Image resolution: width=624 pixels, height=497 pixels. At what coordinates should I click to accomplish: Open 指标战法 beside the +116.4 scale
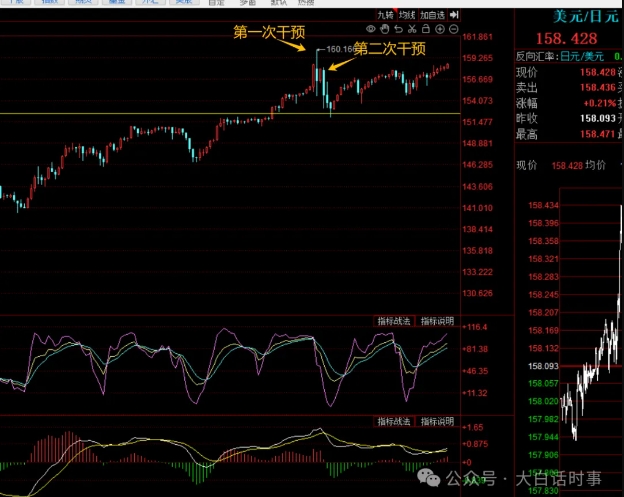tap(394, 321)
